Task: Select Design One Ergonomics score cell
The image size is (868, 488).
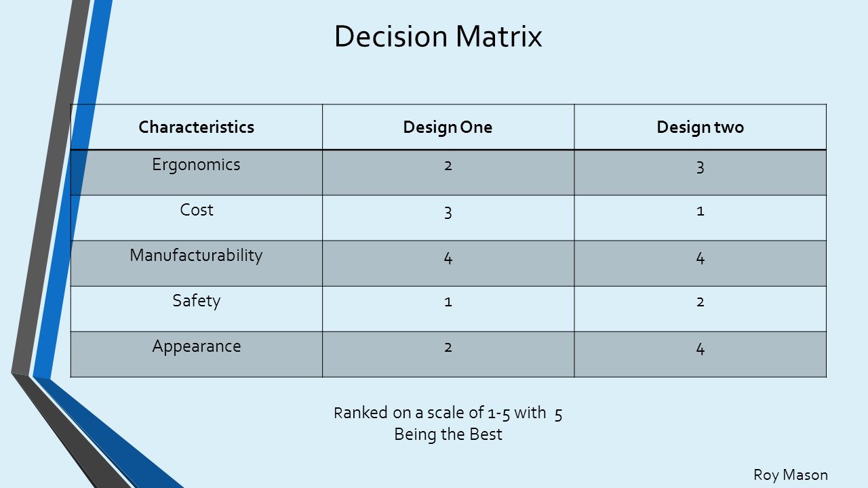Action: 448,173
